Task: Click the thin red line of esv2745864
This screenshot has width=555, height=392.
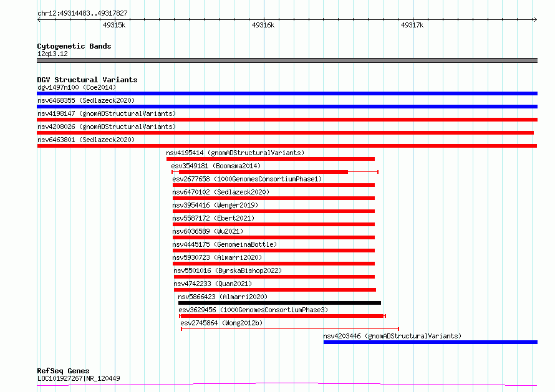Action: (290, 329)
